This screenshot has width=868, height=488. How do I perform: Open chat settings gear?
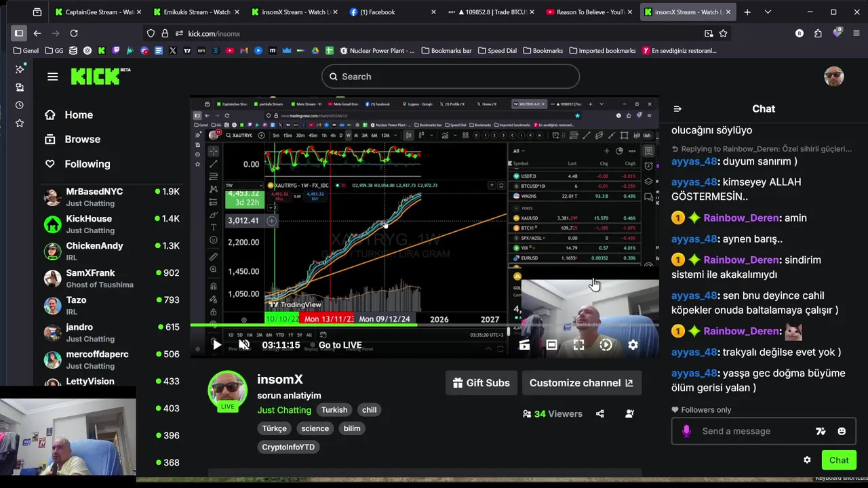(807, 460)
